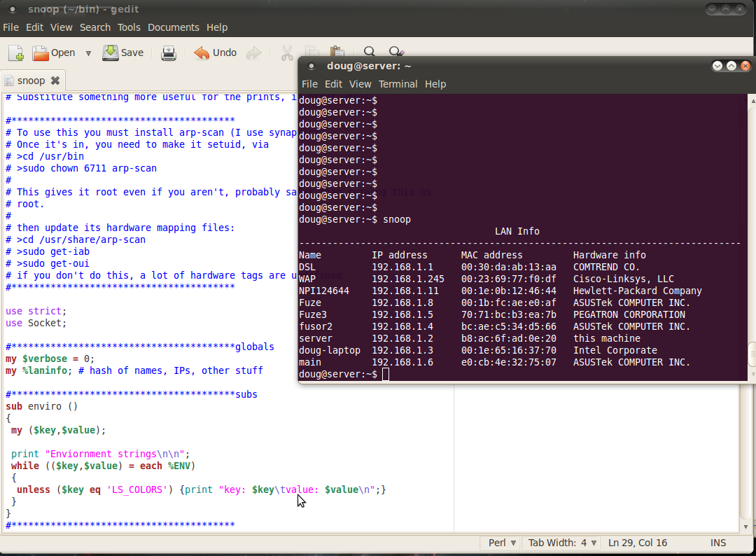
Task: Close the snoop tab with its X
Action: 55,81
